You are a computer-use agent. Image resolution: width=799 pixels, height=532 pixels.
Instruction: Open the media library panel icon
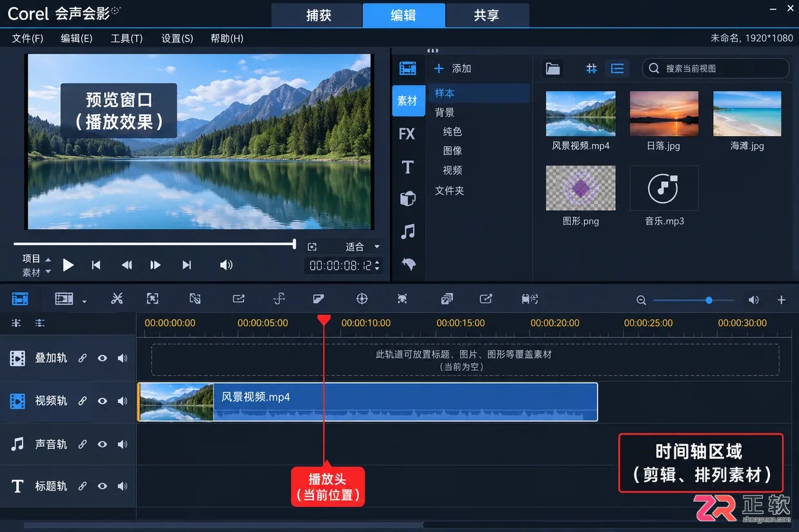point(407,68)
